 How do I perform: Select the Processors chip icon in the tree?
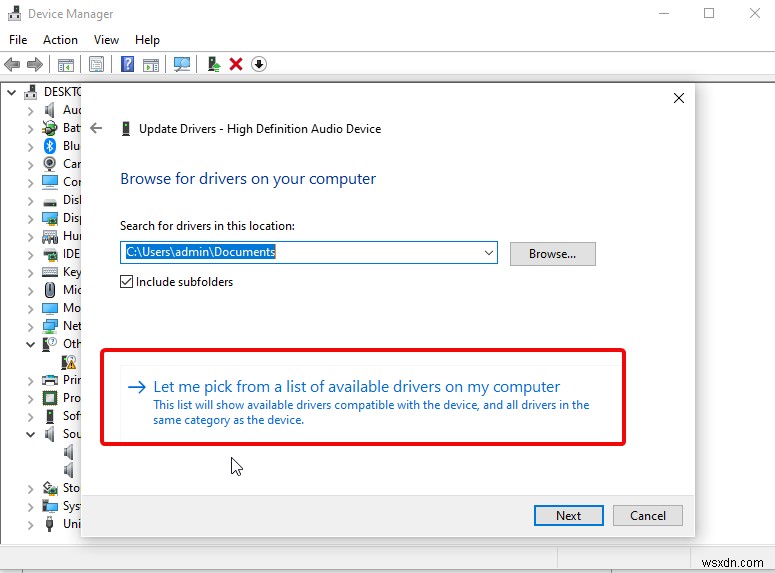[x=50, y=398]
